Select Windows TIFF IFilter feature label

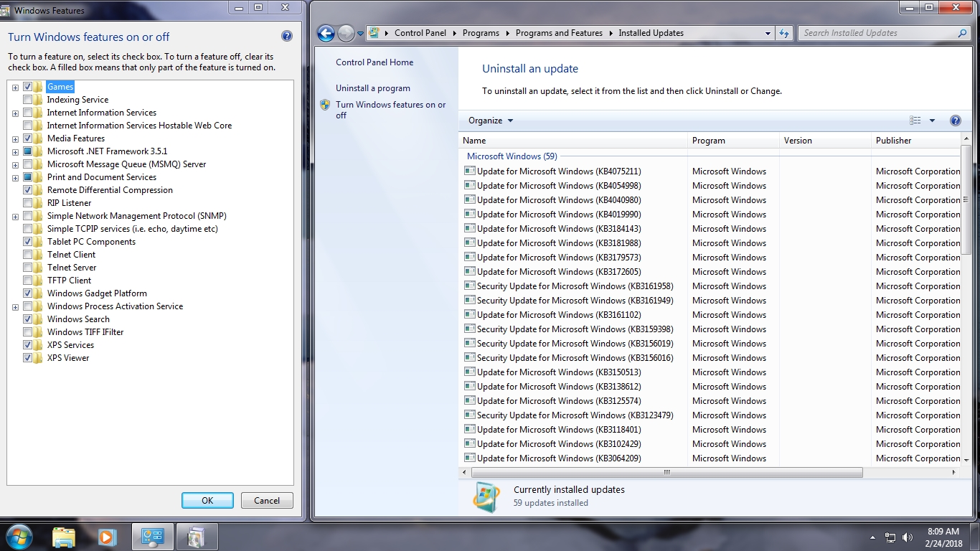(x=85, y=332)
